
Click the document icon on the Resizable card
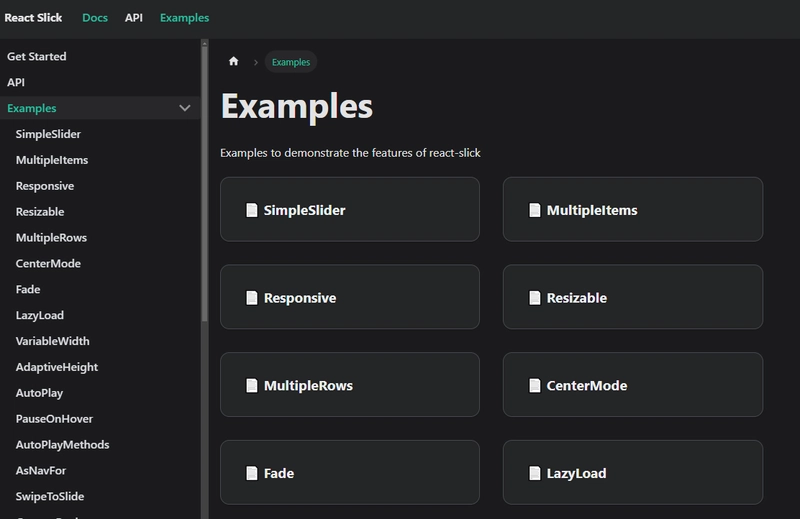point(535,298)
